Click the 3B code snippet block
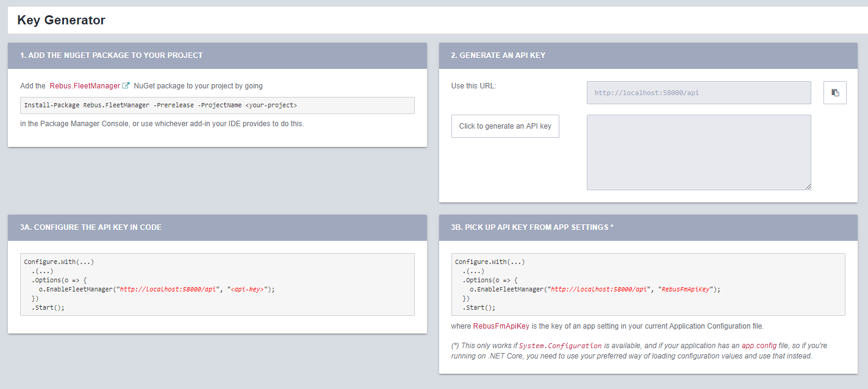The width and height of the screenshot is (868, 389). pos(648,285)
